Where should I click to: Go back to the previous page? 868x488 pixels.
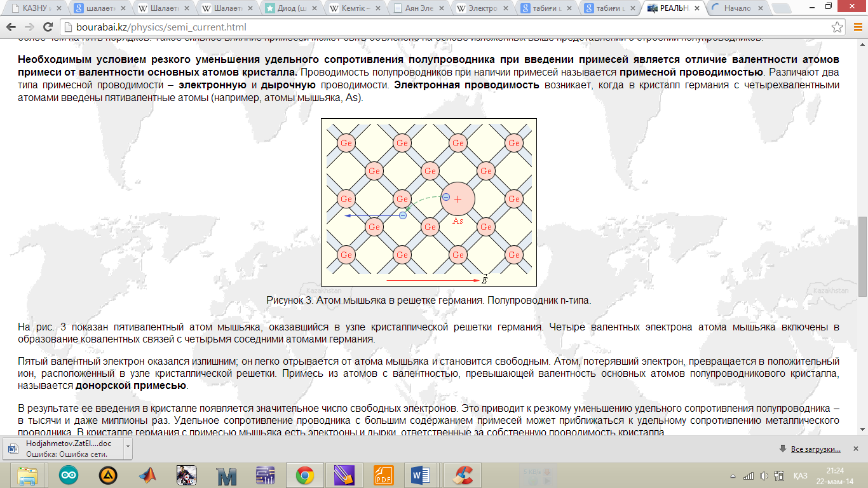[x=11, y=28]
